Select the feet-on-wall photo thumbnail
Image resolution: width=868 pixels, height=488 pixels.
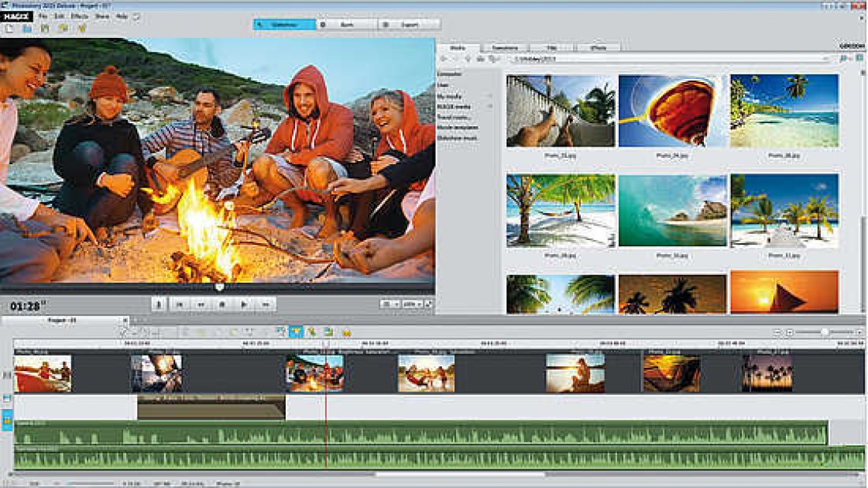pyautogui.click(x=561, y=111)
